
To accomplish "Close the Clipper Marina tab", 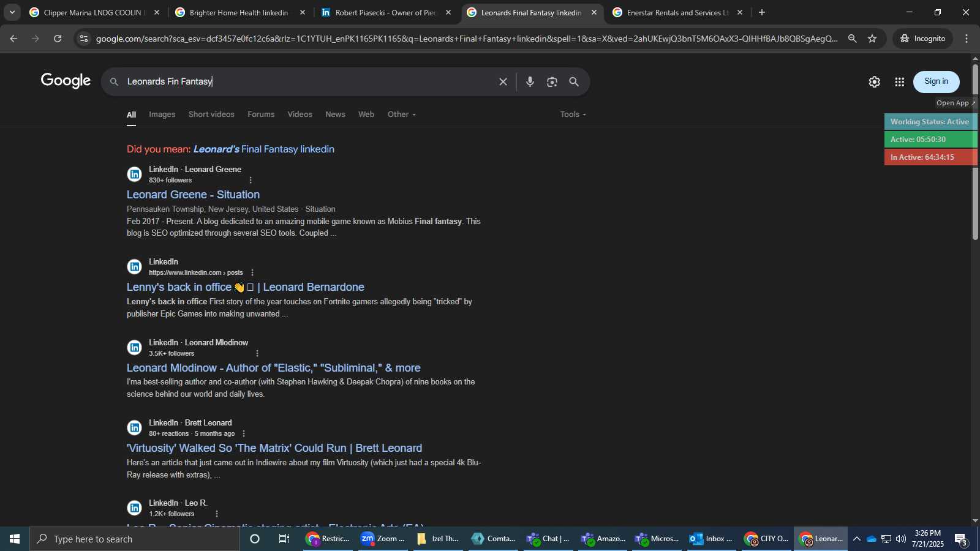I will point(157,12).
